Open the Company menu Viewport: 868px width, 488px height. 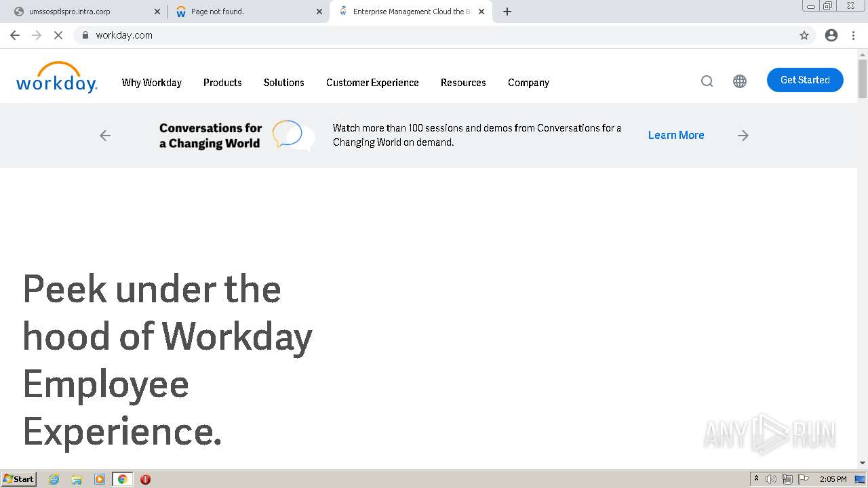(528, 83)
